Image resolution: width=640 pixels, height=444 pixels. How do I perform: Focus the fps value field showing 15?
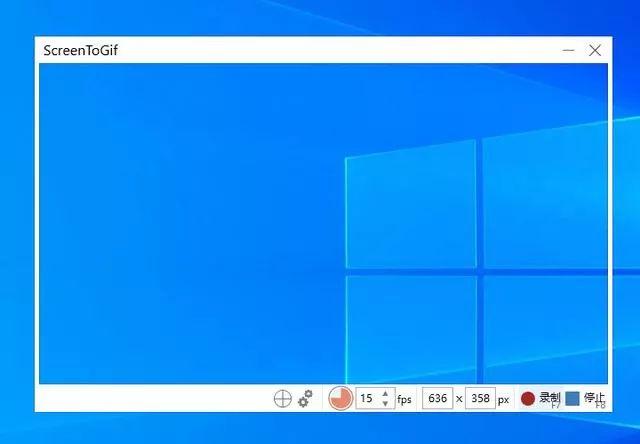click(367, 398)
